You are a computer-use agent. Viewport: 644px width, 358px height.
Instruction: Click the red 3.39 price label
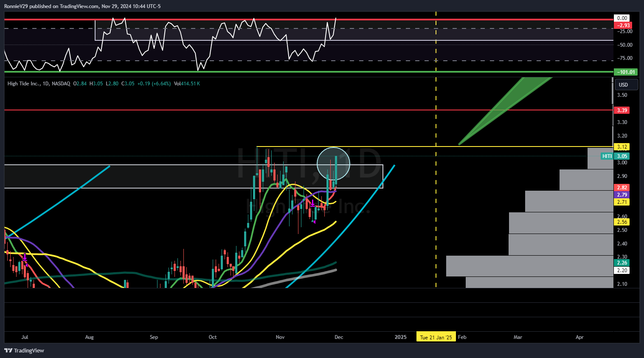[x=622, y=110]
